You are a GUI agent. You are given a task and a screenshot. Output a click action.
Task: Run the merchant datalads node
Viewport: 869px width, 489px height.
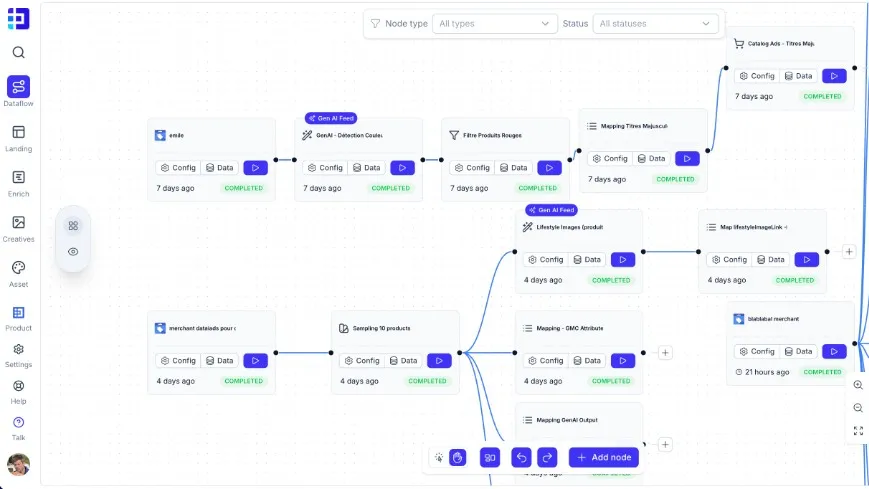click(255, 360)
